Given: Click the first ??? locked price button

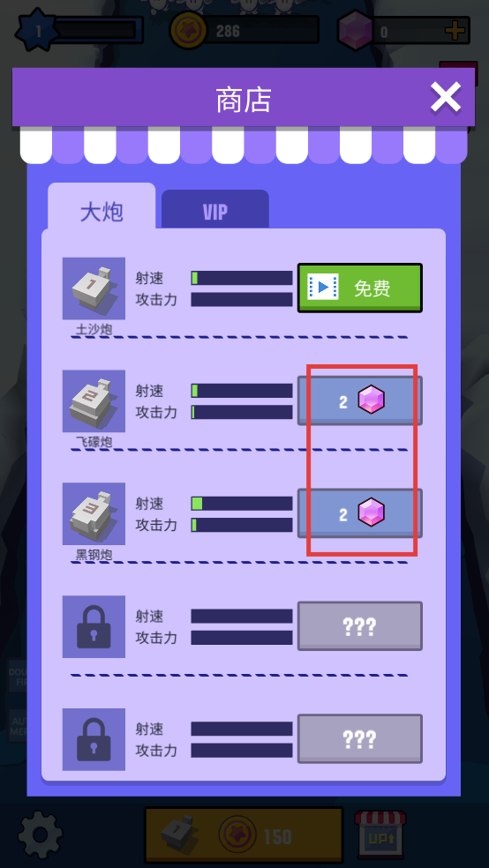Looking at the screenshot, I should (360, 626).
